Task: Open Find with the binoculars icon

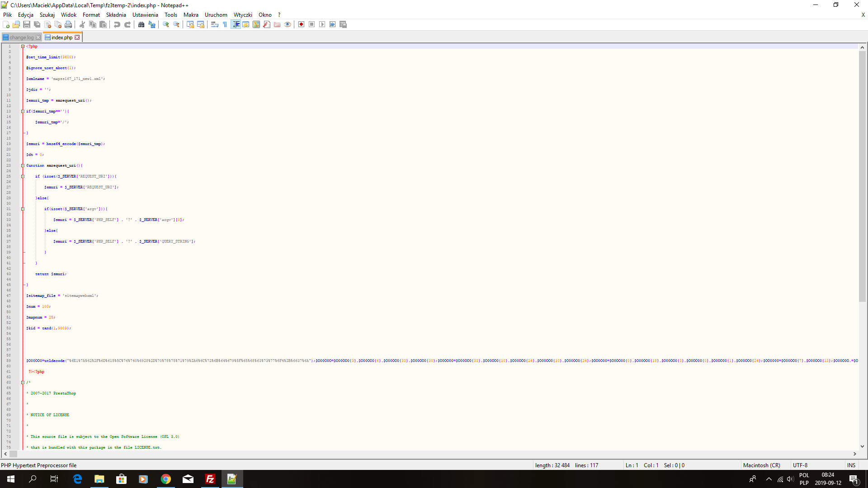Action: pyautogui.click(x=142, y=24)
